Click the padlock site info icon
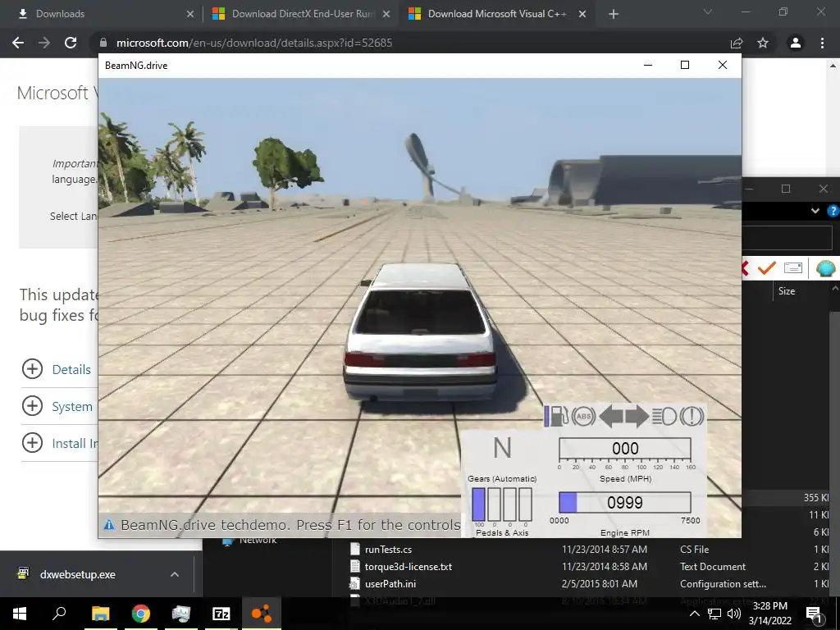 [x=103, y=43]
